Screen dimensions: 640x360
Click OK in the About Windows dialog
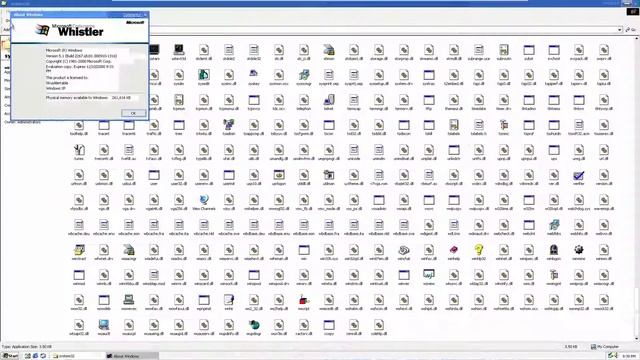[133, 113]
